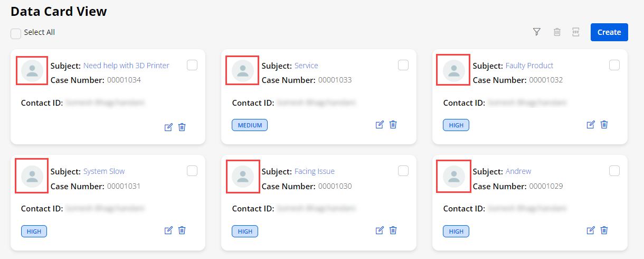Tick the Facing Issue card checkbox
Viewport: 644px width, 259px height.
[403, 171]
